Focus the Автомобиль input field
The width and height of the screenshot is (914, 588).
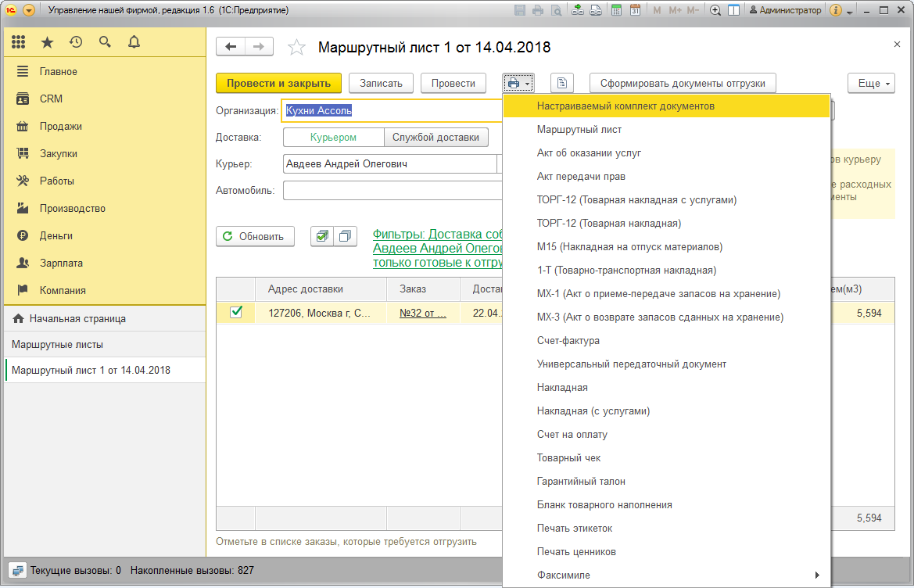(392, 191)
